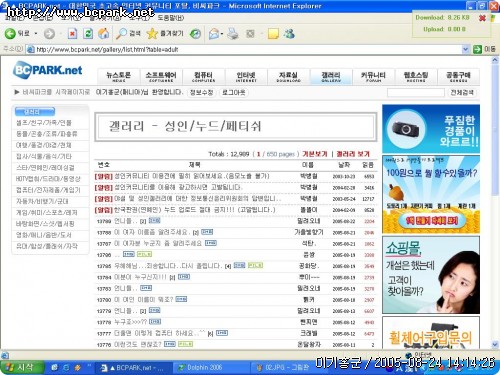
Task: Click the page icon inside the address bar
Action: (31, 50)
